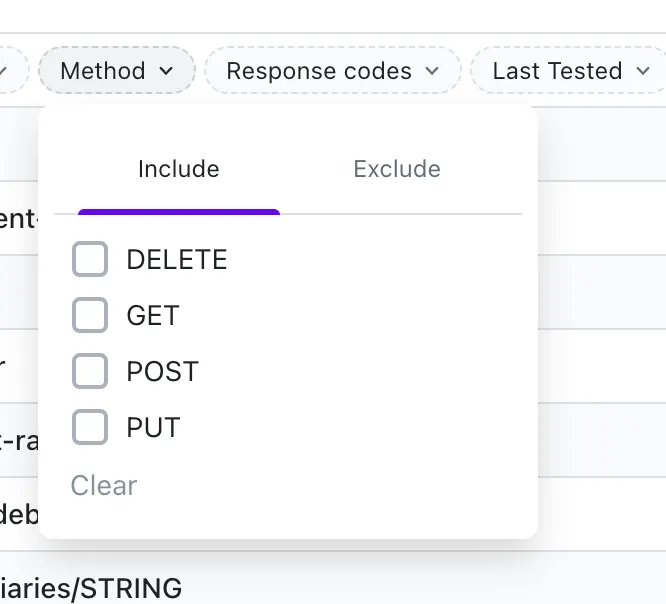Select the GET label text

153,316
